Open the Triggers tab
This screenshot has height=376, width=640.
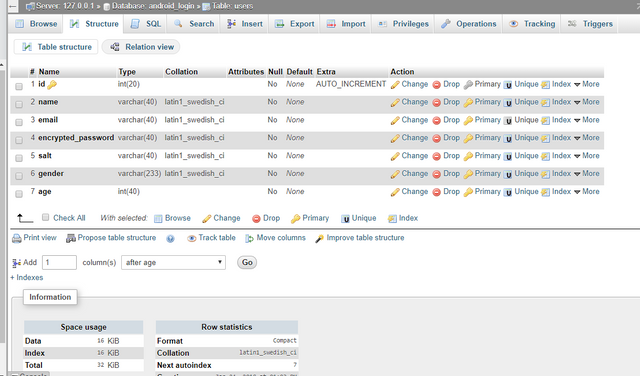tap(590, 24)
